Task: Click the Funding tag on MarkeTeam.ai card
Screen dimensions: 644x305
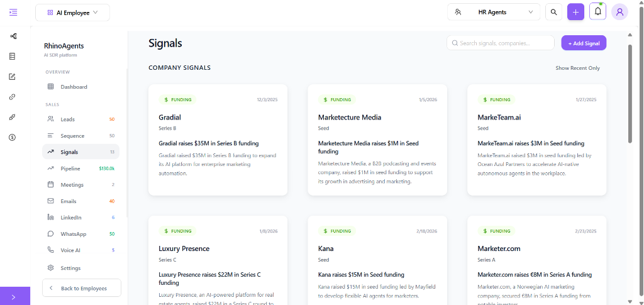Action: (496, 100)
